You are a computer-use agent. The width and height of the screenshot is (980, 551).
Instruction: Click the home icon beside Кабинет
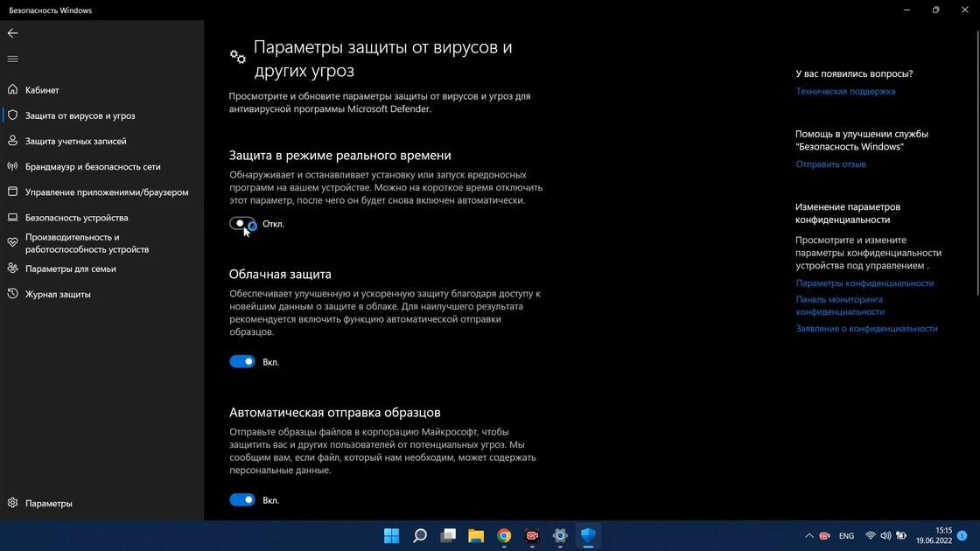point(12,89)
